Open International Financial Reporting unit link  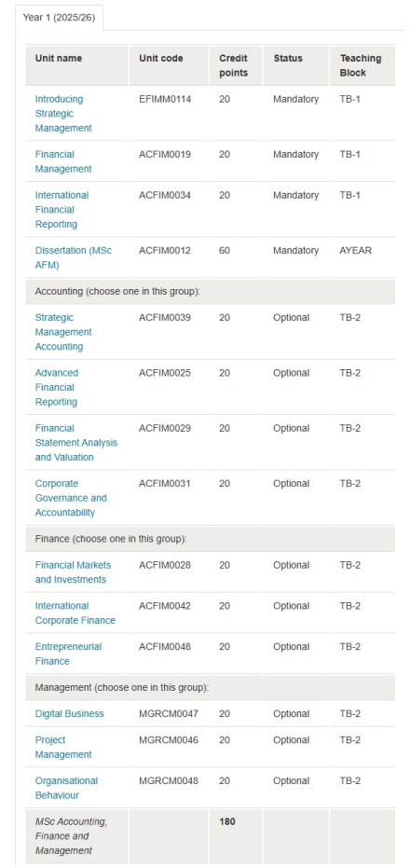[x=62, y=210]
